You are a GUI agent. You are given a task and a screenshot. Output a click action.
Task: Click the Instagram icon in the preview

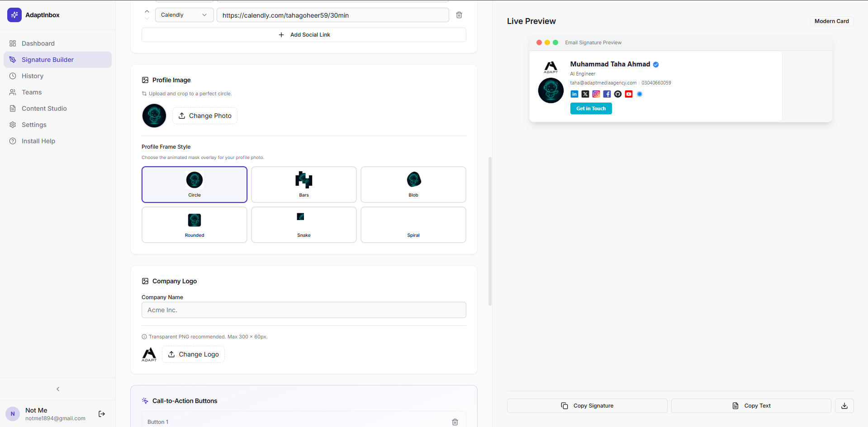[596, 94]
